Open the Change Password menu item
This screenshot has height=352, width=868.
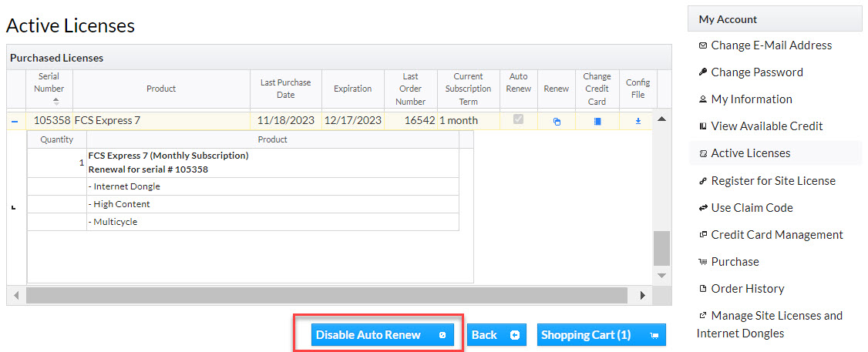pos(756,72)
